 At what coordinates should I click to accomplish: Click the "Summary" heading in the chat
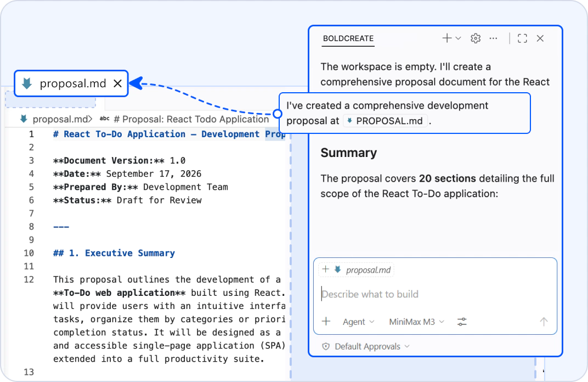pos(349,153)
